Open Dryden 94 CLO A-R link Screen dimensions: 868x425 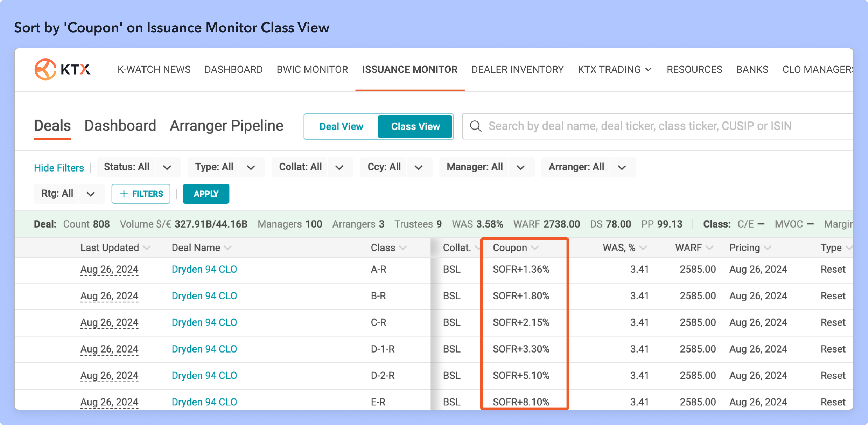coord(204,269)
